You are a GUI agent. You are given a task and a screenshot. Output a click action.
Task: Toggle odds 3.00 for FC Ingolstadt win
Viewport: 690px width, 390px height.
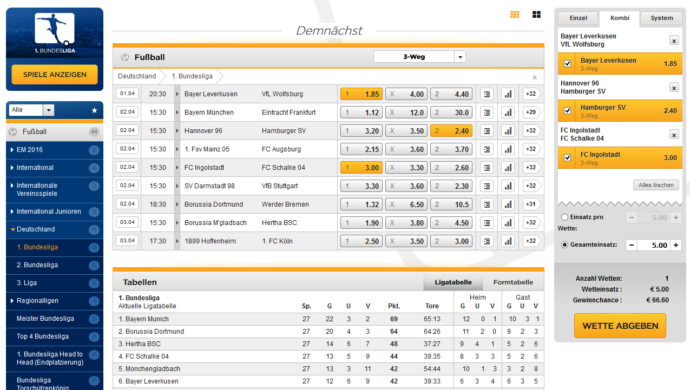tap(361, 168)
